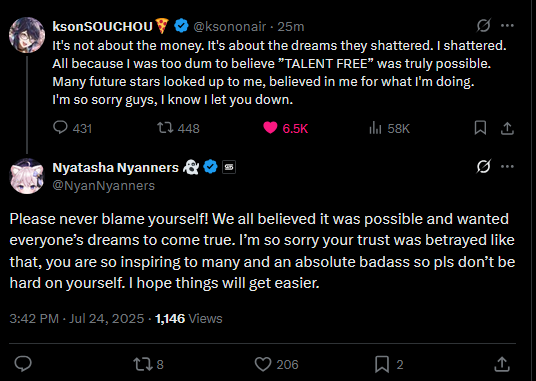Visit the @NyanNyanners handle link
536x381 pixels.
coord(104,186)
